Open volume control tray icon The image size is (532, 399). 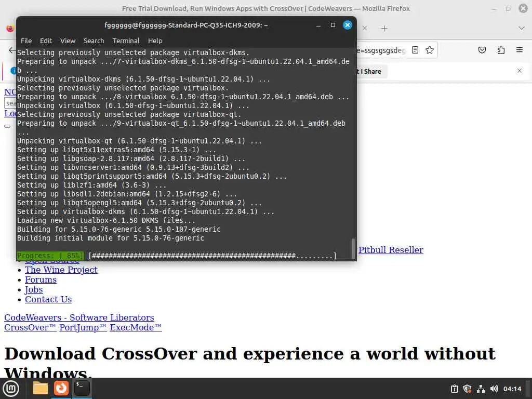[x=494, y=389]
